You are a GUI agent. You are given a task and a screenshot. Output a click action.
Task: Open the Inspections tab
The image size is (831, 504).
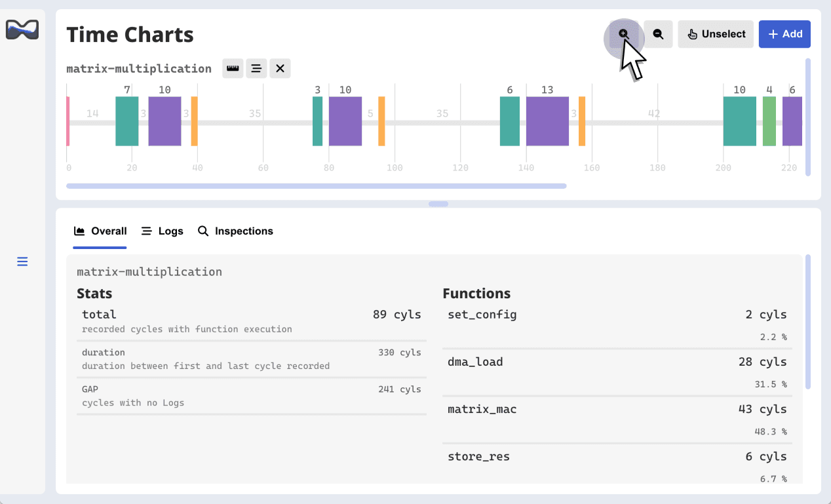tap(235, 231)
